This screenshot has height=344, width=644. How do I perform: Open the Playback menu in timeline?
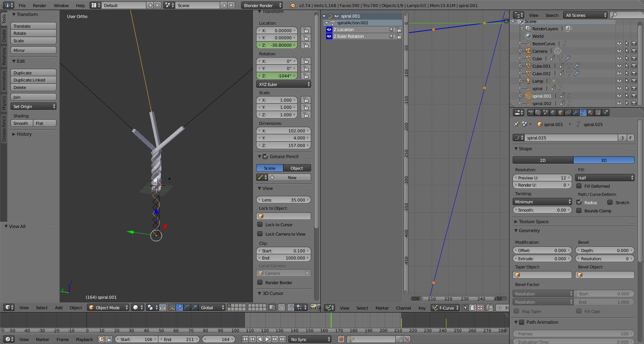(84, 339)
